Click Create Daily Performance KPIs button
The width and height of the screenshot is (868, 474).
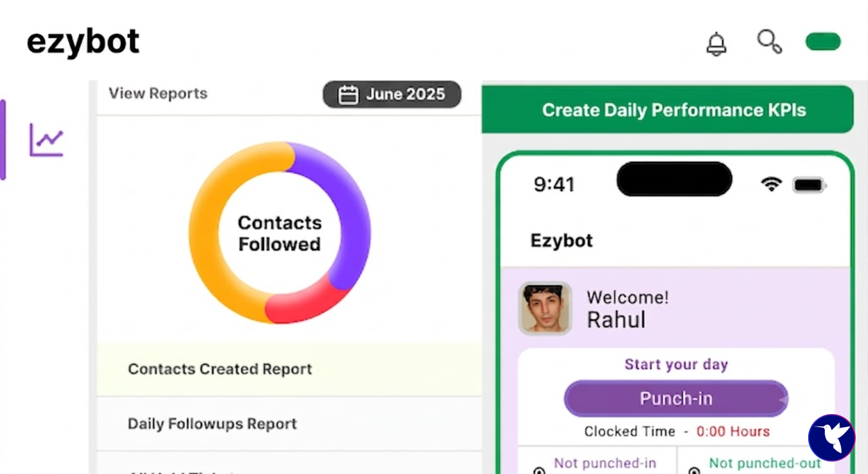(668, 110)
